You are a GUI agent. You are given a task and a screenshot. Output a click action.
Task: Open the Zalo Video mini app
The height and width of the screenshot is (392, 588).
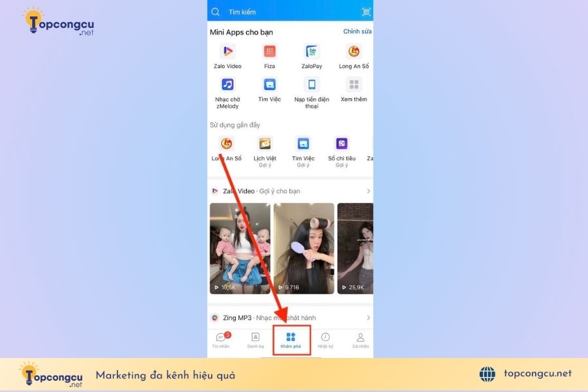227,56
